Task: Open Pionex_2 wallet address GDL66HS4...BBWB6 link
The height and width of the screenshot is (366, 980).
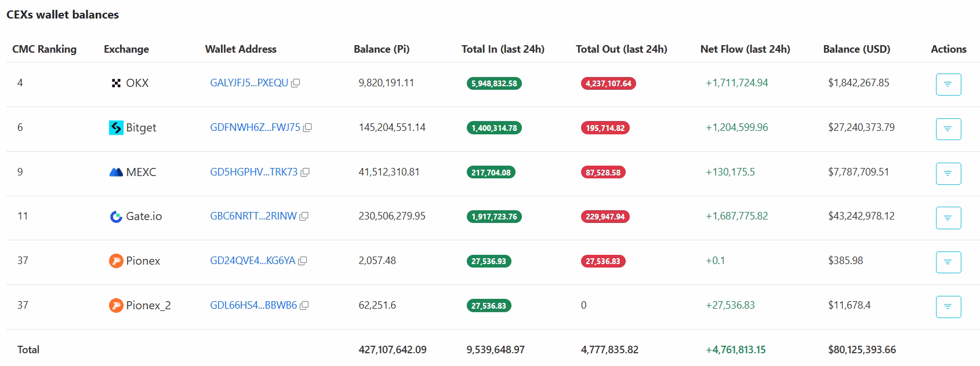Action: (253, 305)
